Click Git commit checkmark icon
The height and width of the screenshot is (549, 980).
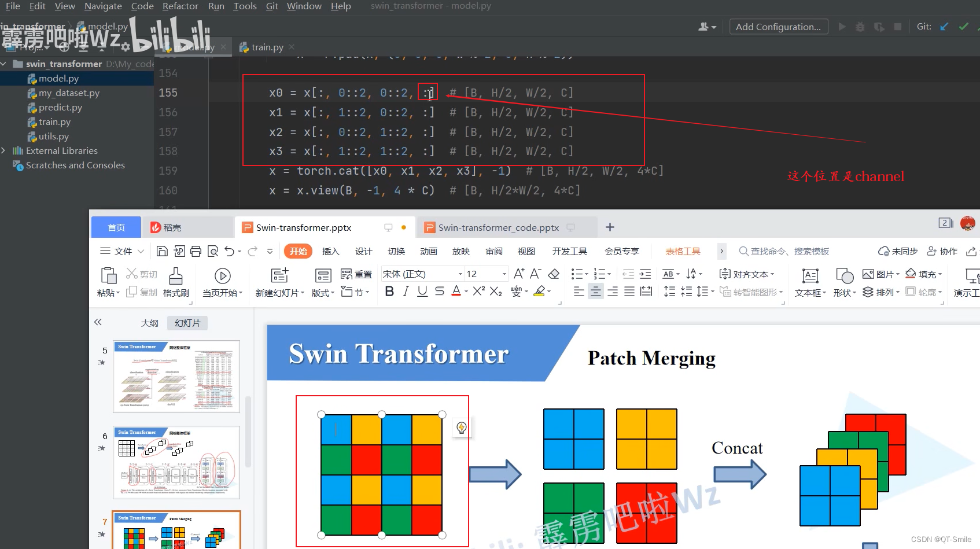[x=963, y=27]
